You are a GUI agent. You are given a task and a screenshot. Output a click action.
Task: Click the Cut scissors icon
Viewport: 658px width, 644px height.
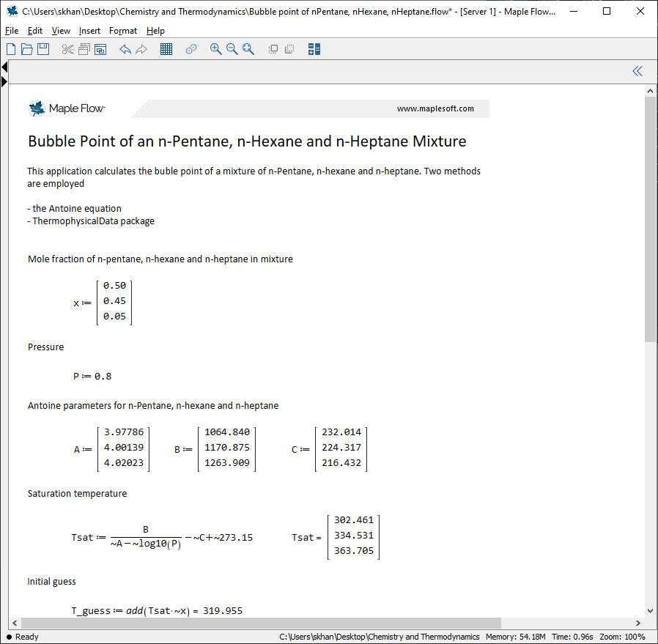coord(68,49)
